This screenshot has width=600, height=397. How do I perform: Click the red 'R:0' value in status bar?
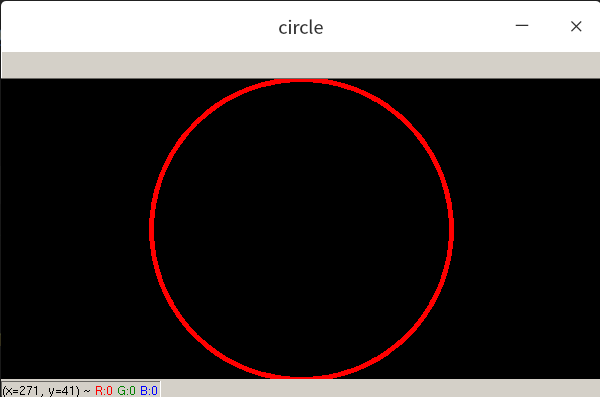[104, 390]
